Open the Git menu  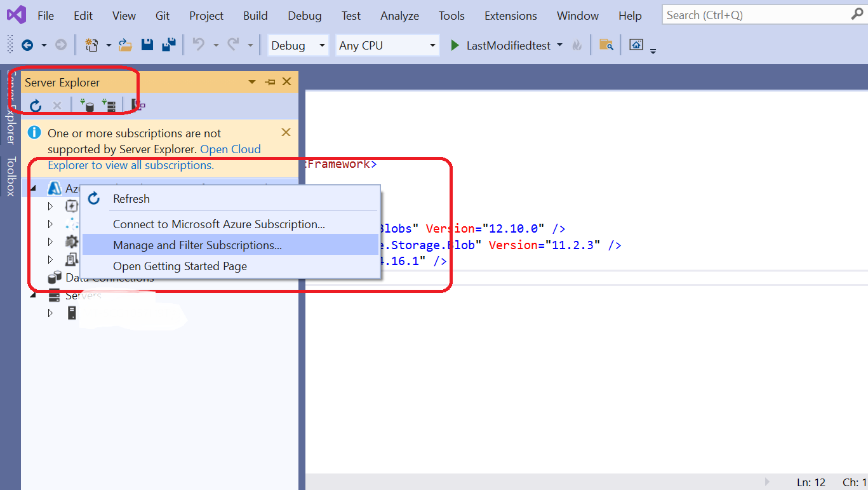click(x=163, y=15)
